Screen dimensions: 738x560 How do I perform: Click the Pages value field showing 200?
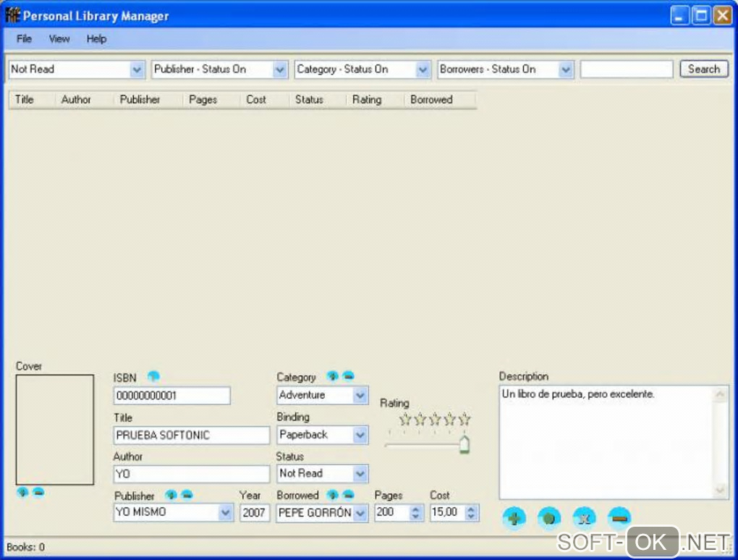click(x=391, y=512)
